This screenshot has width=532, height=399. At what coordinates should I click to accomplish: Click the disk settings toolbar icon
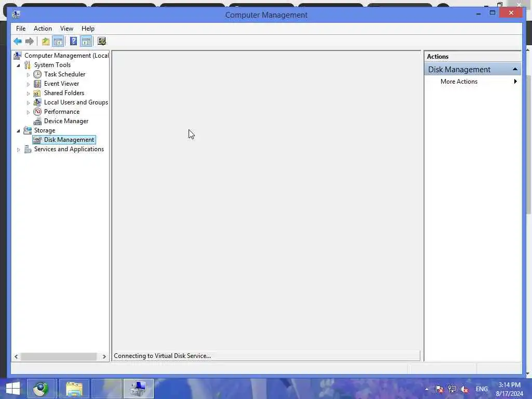coord(102,42)
